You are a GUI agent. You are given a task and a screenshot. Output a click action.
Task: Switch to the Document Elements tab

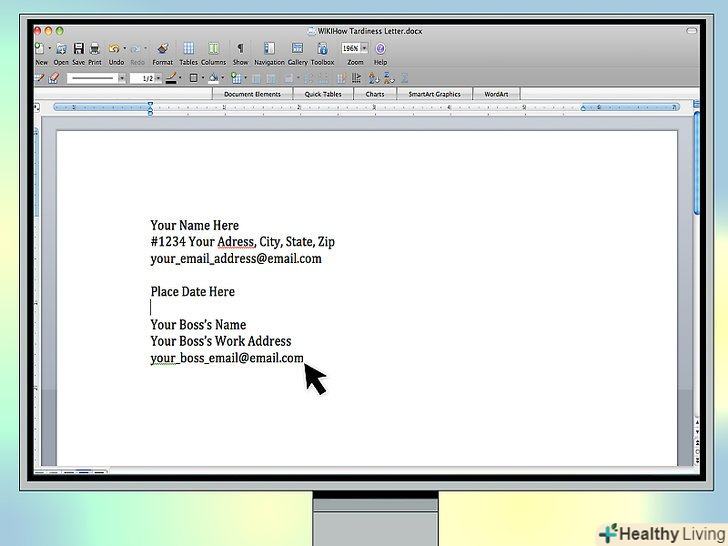(x=253, y=94)
